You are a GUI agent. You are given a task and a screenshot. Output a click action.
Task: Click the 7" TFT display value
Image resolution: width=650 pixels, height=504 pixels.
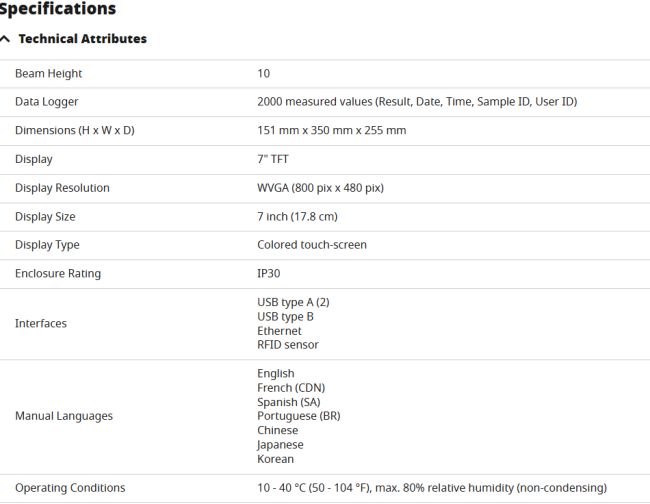click(x=273, y=159)
